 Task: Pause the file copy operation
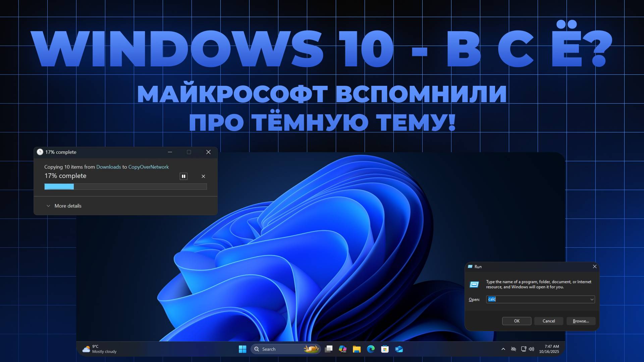coord(183,176)
